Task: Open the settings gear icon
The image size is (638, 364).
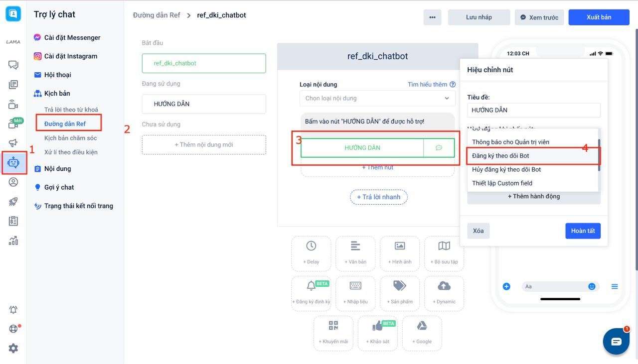Action: click(x=13, y=348)
